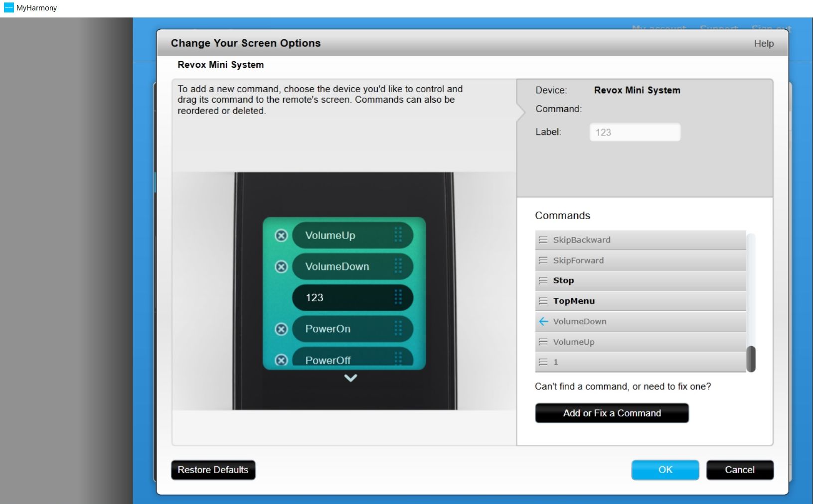
Task: Click the drag handle on PowerOn button
Action: pos(398,329)
